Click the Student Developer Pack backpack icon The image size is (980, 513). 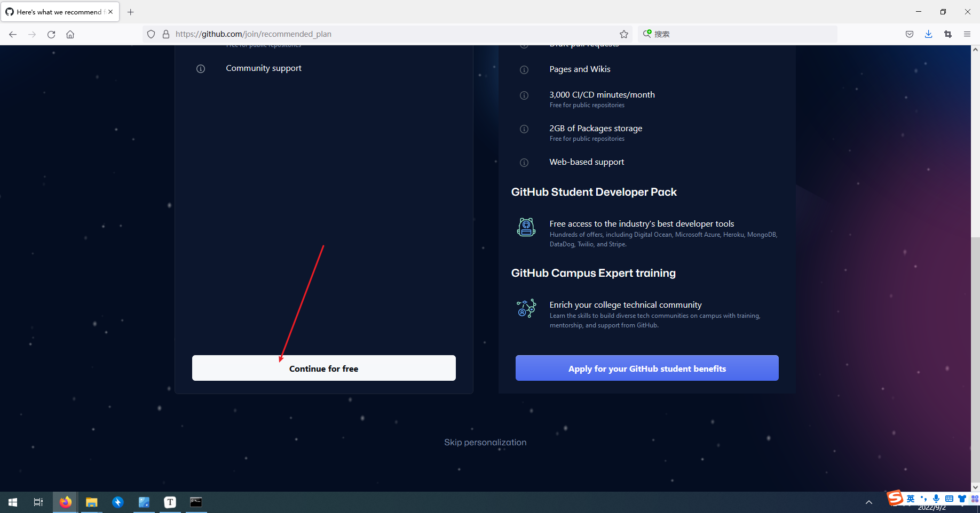(526, 227)
